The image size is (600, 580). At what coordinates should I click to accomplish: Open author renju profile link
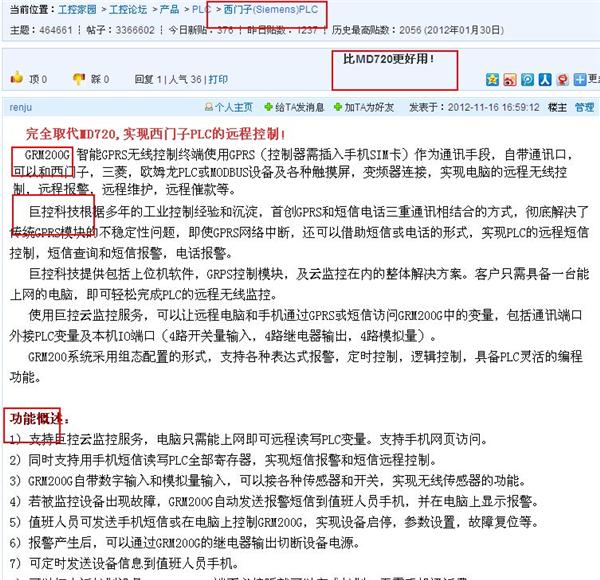coord(21,108)
